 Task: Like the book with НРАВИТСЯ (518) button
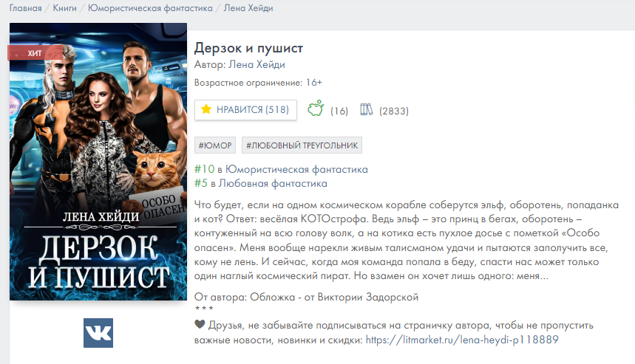245,109
